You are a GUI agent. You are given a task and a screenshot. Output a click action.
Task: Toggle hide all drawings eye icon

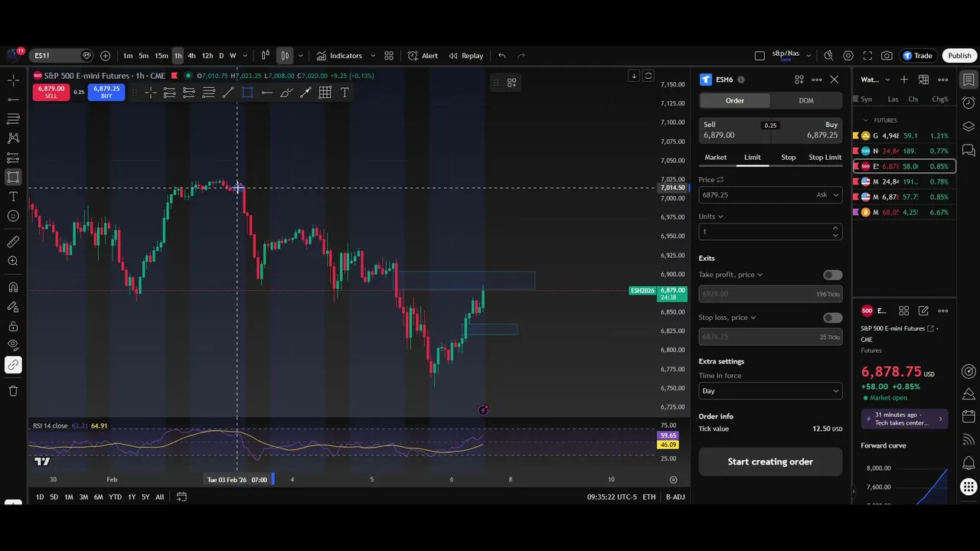point(13,345)
